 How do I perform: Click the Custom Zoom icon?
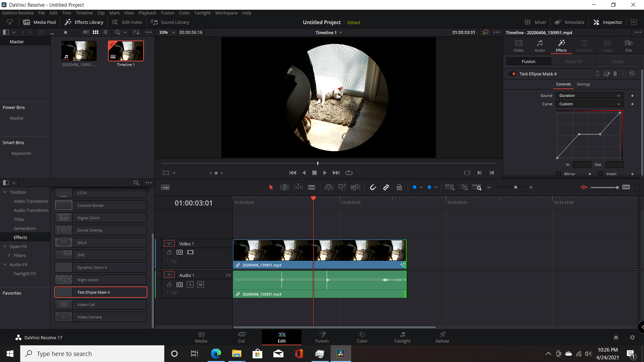[x=477, y=187]
